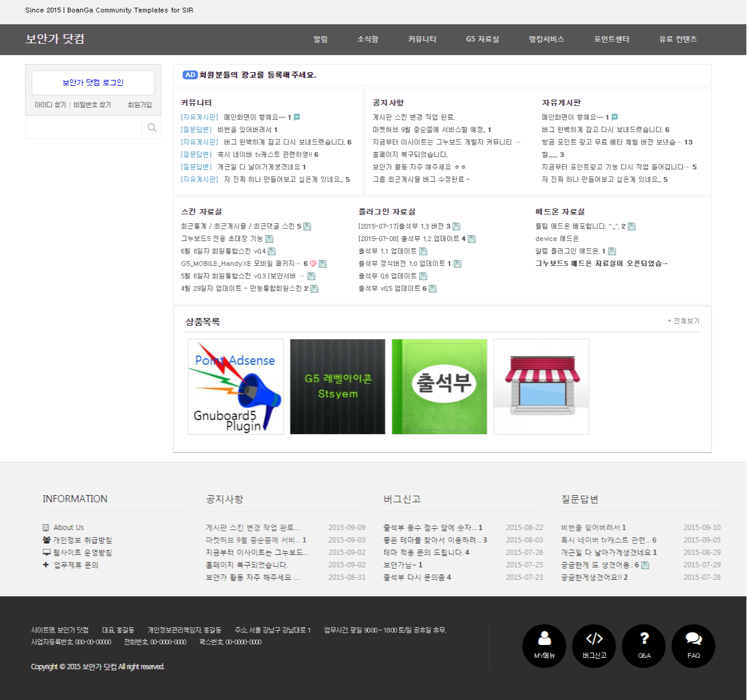Open MY메뉴 circle icon in footer
Image resolution: width=747 pixels, height=700 pixels.
click(x=544, y=646)
